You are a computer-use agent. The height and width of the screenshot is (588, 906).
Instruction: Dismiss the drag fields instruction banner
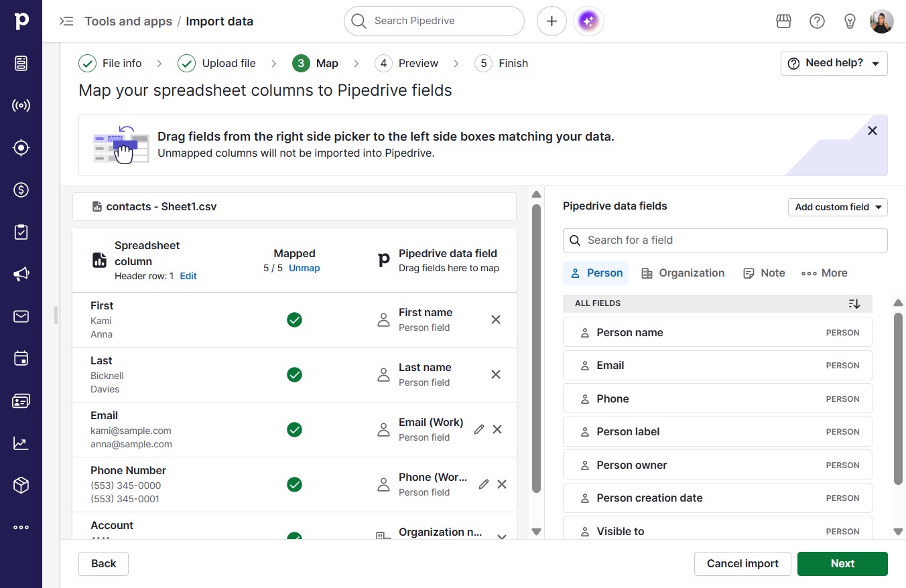click(872, 131)
